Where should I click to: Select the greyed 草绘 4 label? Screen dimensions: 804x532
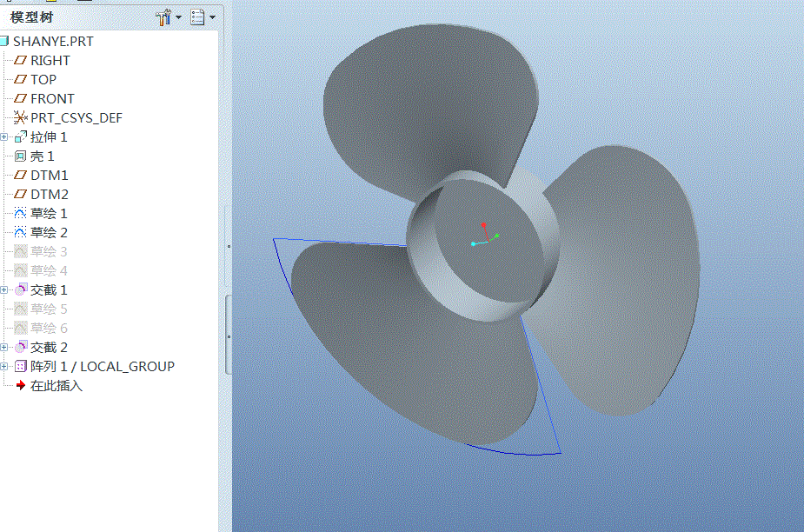tap(49, 270)
